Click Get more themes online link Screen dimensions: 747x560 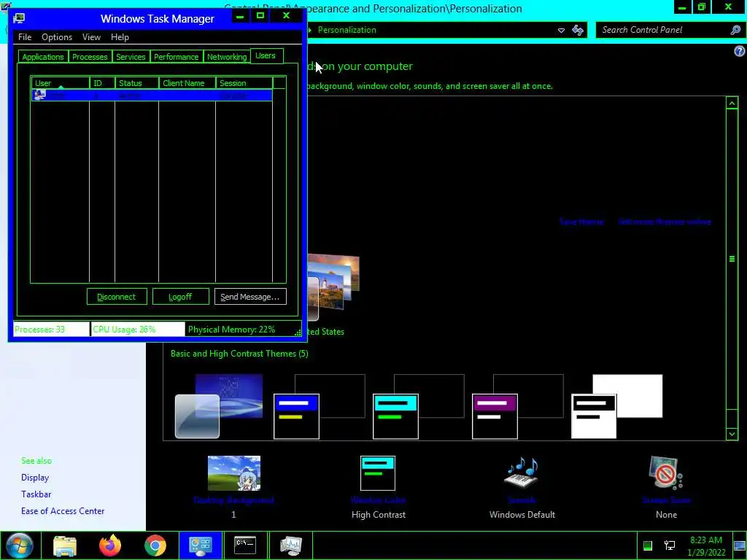(665, 222)
